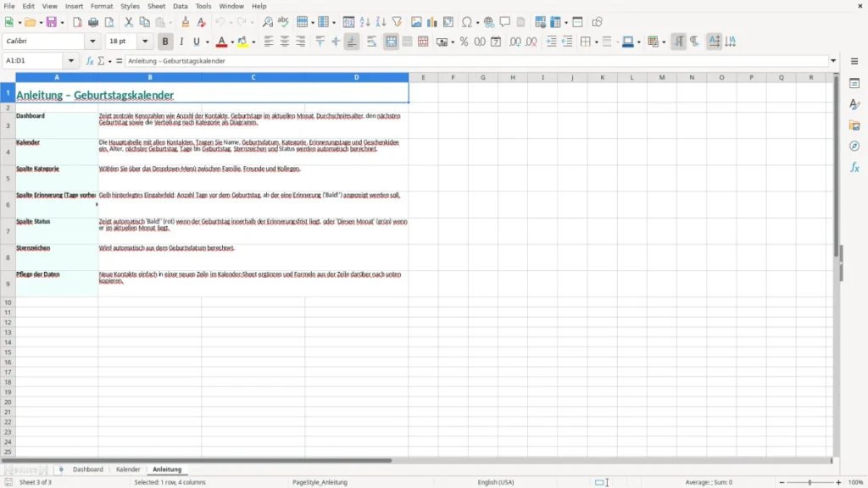Center text horizontally
Screen dimensions: 868x488
coord(285,42)
